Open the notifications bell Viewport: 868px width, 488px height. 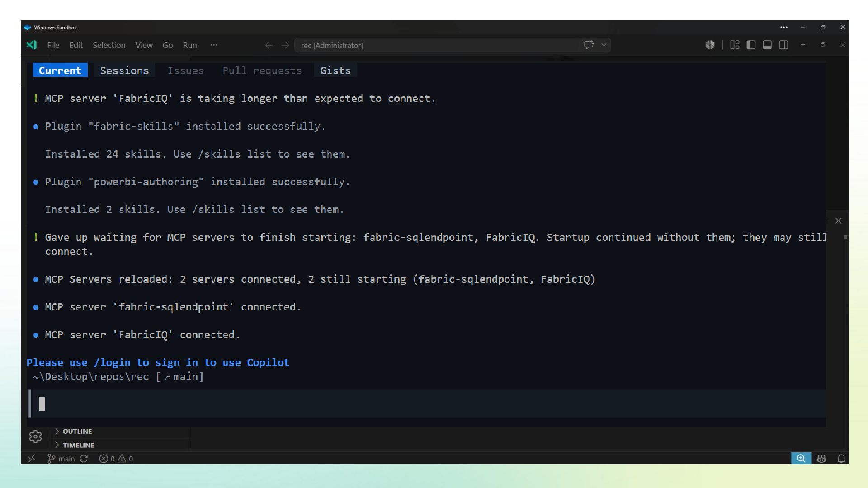tap(841, 459)
